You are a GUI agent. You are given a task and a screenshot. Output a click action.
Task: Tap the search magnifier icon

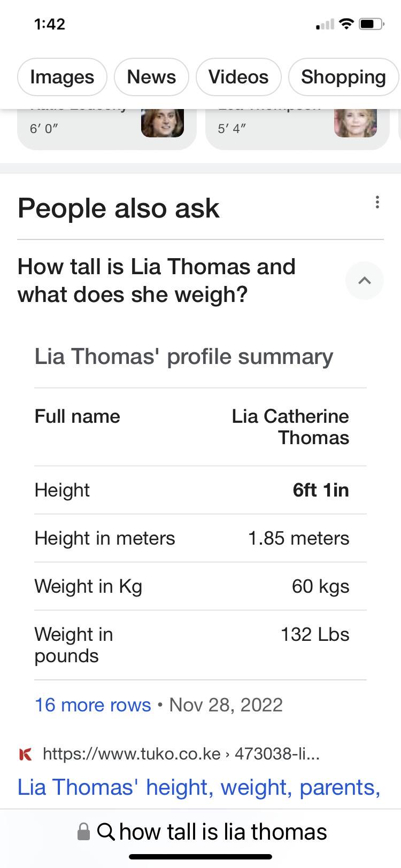[x=106, y=831]
